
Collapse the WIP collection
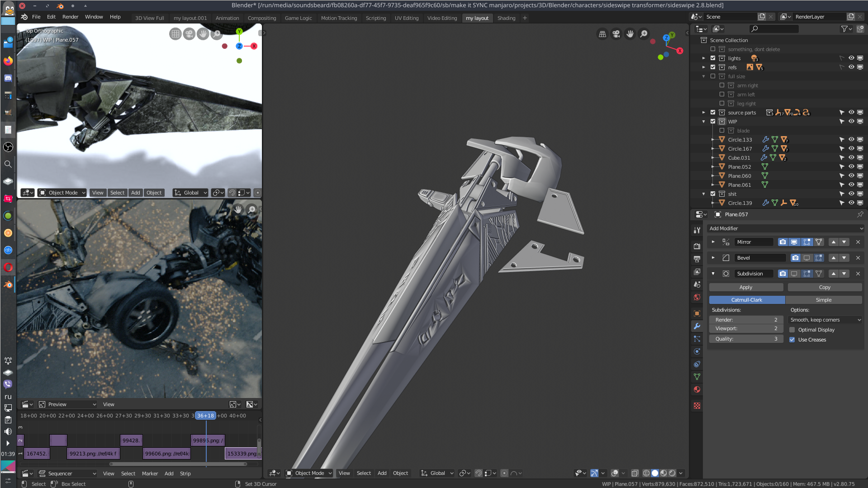click(704, 121)
